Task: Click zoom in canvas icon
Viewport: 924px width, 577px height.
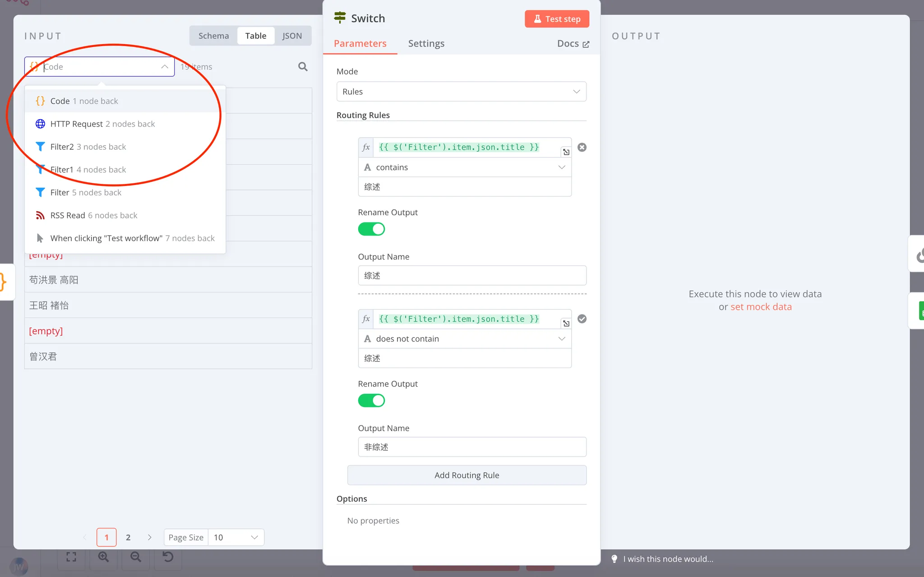Action: click(x=103, y=557)
